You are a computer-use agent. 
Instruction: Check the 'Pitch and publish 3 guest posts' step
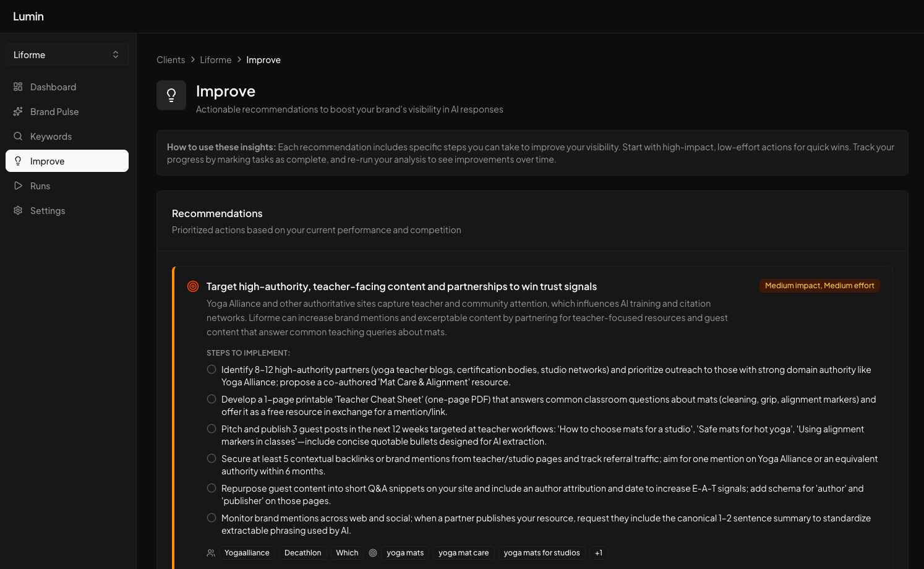coord(212,428)
